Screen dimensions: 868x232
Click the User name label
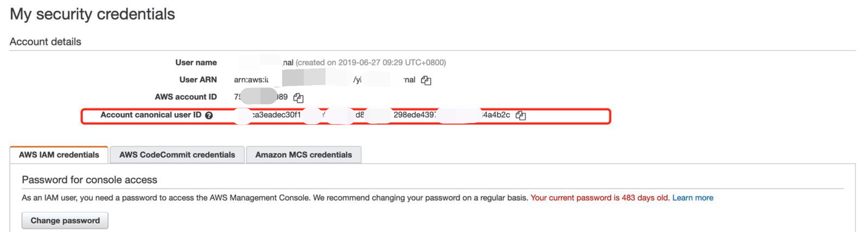(x=196, y=62)
